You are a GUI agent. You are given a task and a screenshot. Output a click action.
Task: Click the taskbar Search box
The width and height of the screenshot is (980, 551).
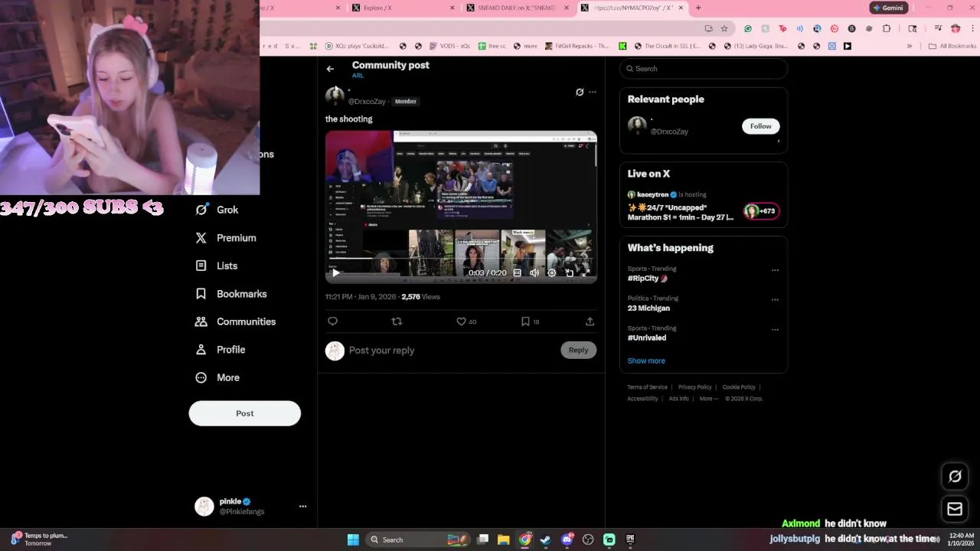[x=416, y=540]
